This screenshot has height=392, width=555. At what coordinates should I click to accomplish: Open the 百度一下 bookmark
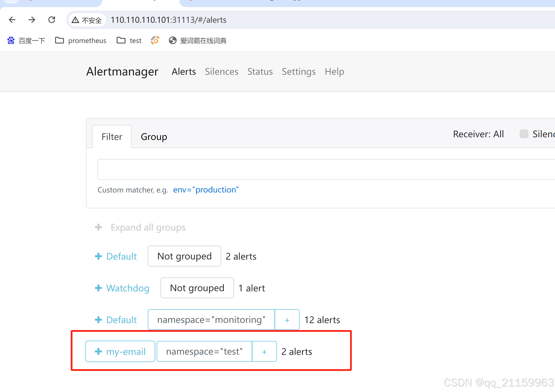(26, 41)
